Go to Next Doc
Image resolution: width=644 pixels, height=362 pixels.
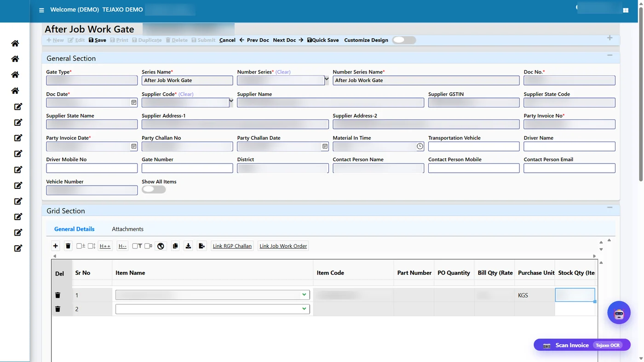coord(288,40)
